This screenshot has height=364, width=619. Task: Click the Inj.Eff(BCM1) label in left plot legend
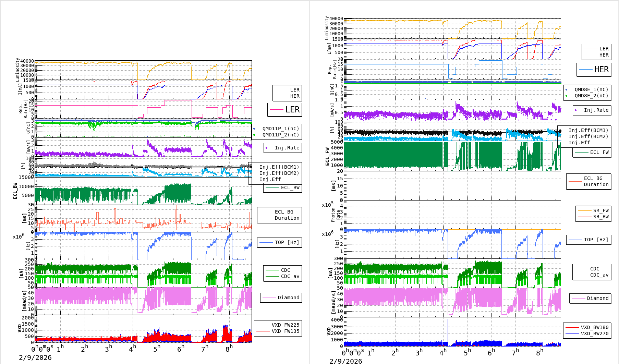tap(279, 167)
